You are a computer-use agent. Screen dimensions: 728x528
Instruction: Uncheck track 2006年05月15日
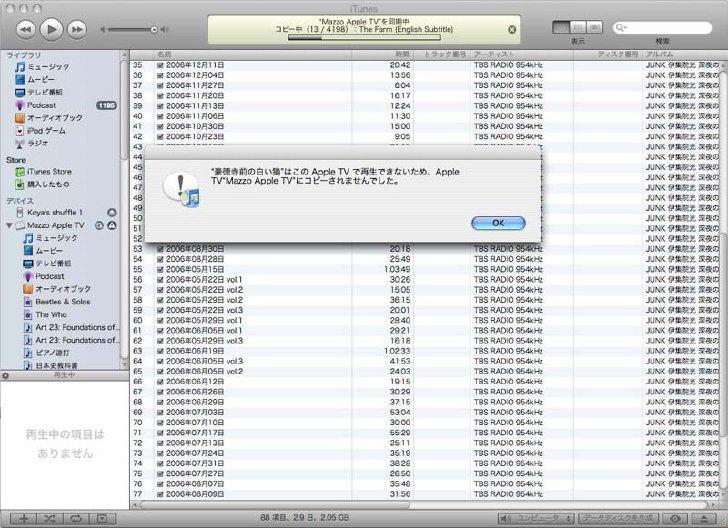click(160, 270)
